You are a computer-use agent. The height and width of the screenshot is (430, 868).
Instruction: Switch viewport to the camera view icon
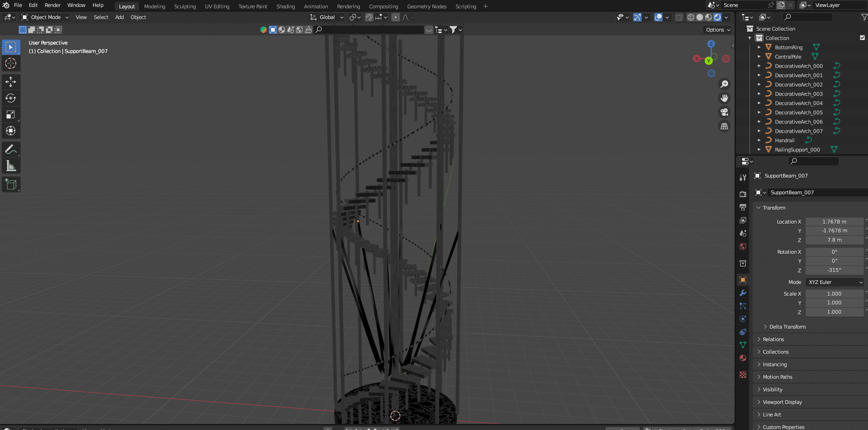tap(724, 112)
